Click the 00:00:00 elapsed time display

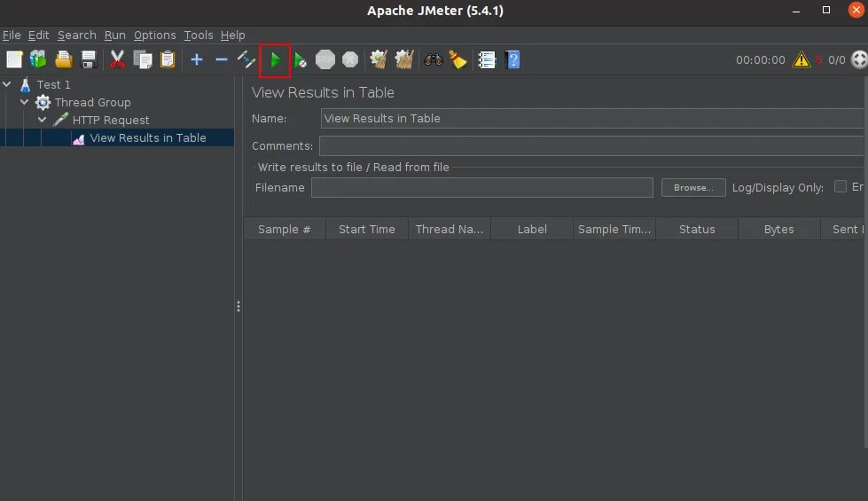[760, 59]
